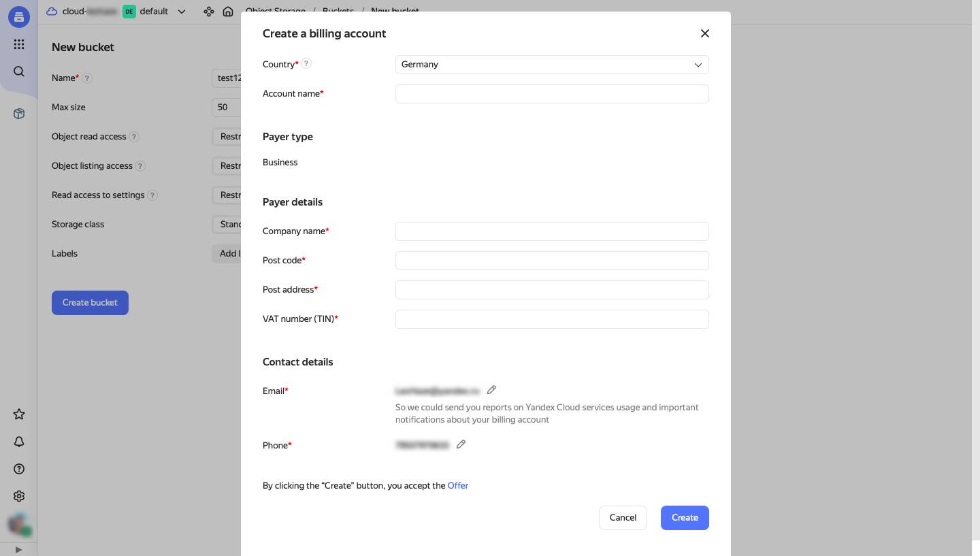Close the Create a billing account dialog
The image size is (980, 556).
pyautogui.click(x=705, y=33)
